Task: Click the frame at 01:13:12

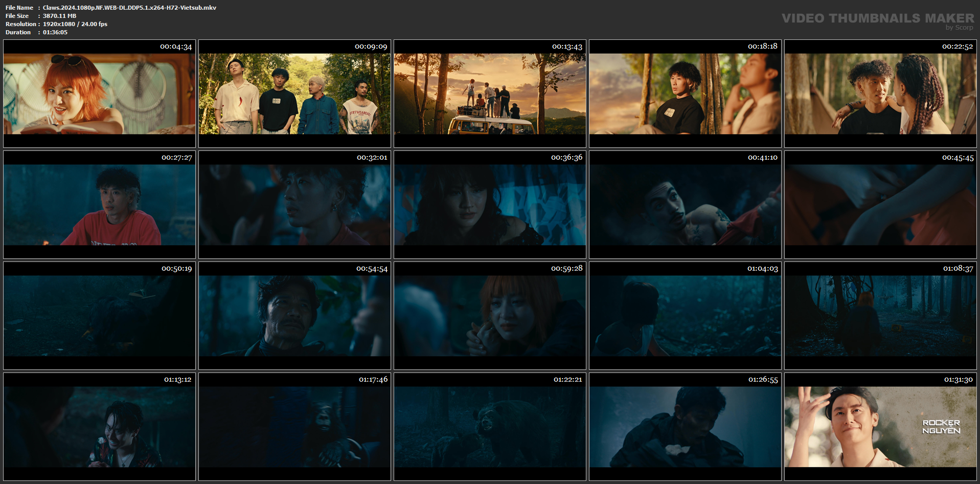Action: [x=99, y=427]
